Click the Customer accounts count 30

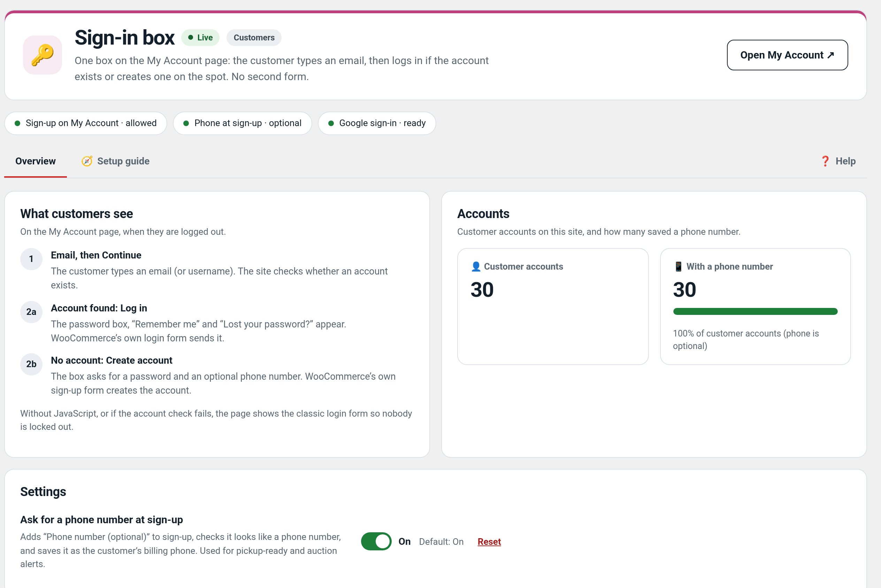(x=482, y=290)
